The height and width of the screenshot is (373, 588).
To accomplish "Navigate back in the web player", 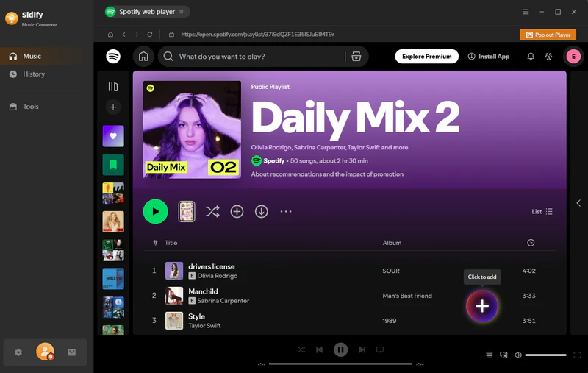I will 123,35.
